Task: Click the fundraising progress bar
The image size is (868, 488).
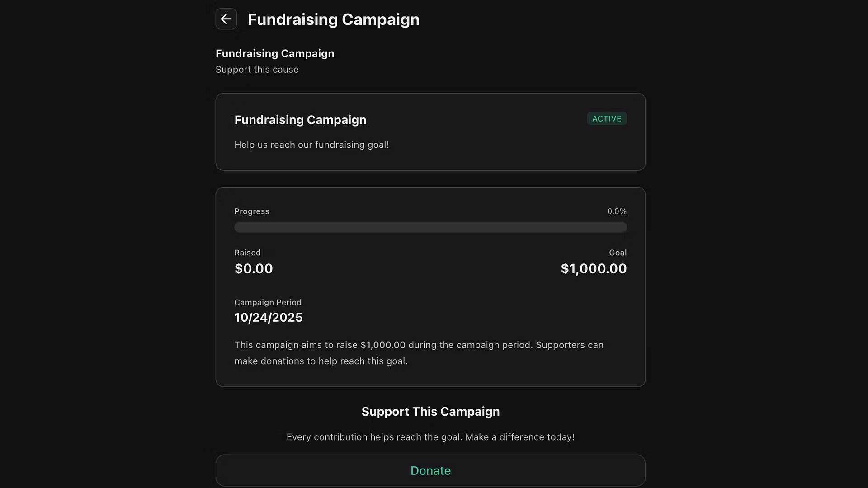Action: tap(430, 227)
